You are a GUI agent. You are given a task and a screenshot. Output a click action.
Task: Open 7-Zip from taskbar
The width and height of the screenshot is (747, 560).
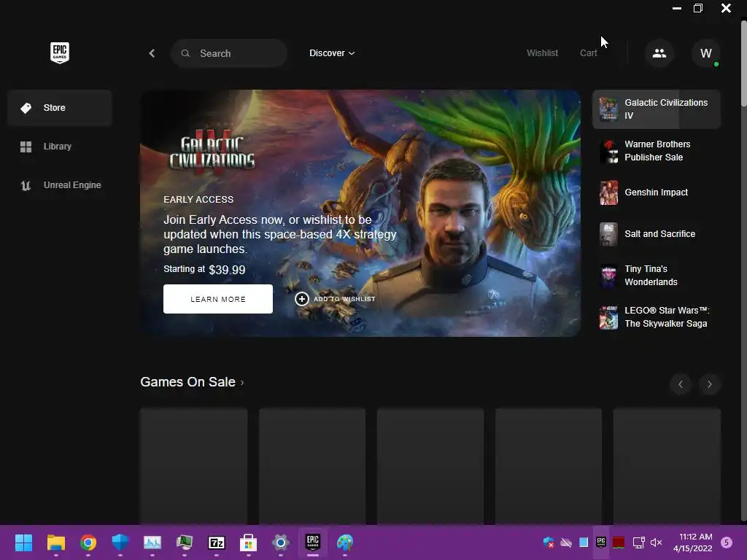pyautogui.click(x=216, y=542)
